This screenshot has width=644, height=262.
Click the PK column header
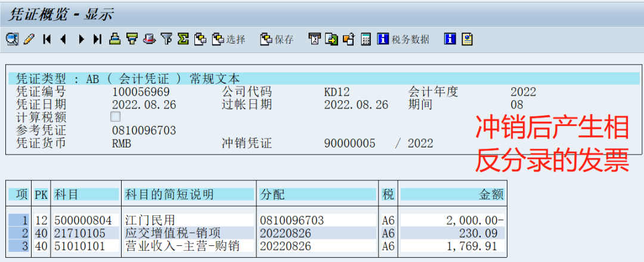click(41, 195)
